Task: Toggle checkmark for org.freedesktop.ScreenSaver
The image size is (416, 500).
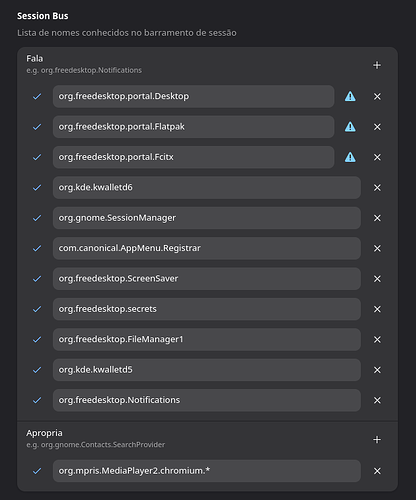Action: point(37,279)
